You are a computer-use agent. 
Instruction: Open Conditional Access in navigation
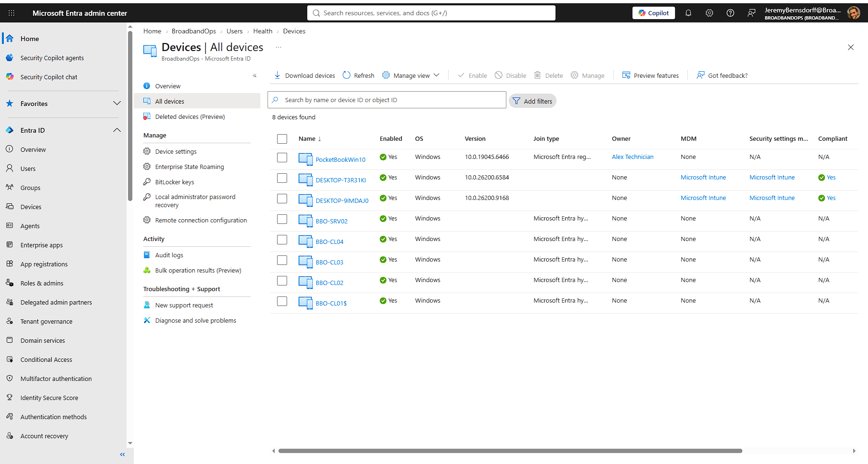click(46, 359)
